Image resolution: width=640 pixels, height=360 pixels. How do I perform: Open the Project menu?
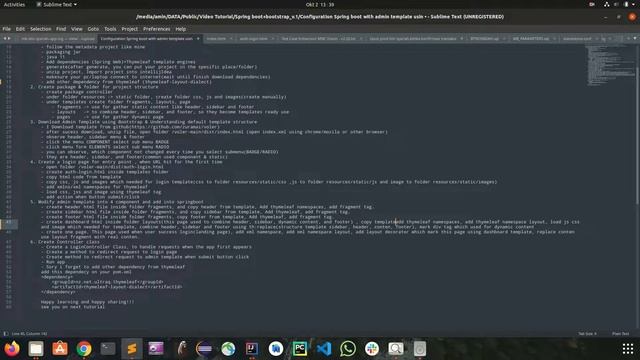(130, 29)
